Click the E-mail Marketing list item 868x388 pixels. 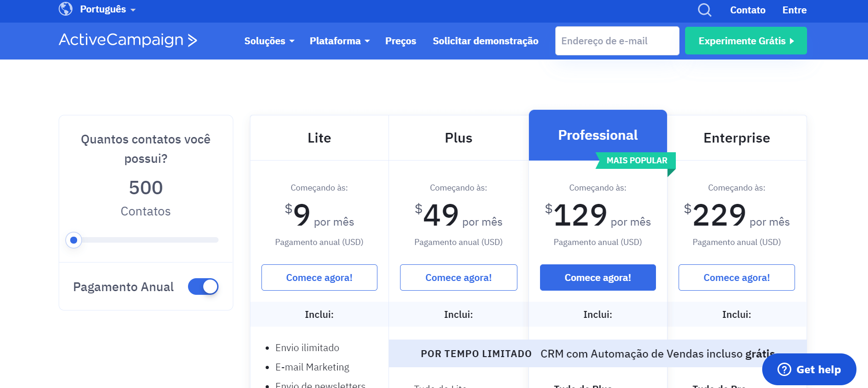(312, 367)
